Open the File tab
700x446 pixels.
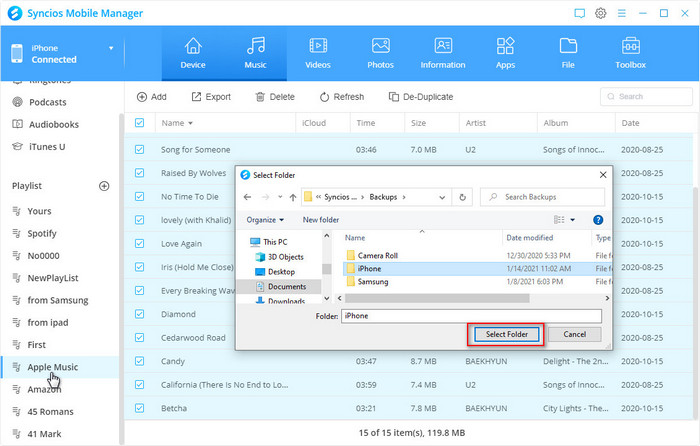pos(568,53)
